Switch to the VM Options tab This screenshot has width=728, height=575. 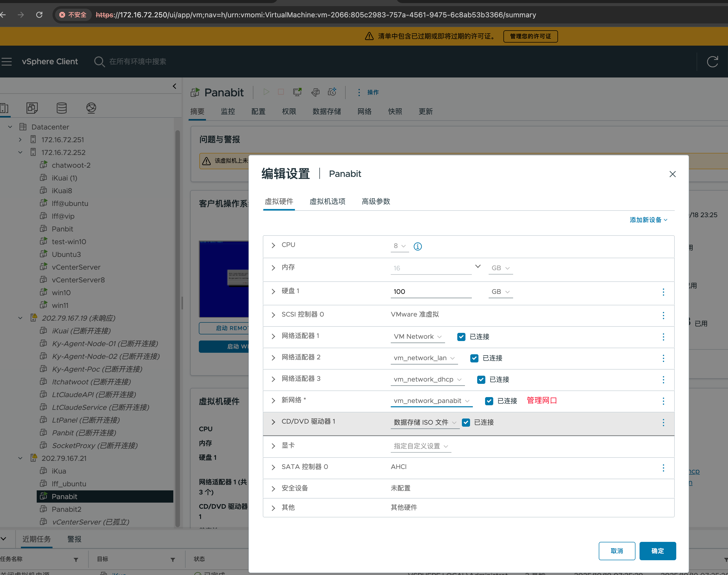[x=327, y=201]
